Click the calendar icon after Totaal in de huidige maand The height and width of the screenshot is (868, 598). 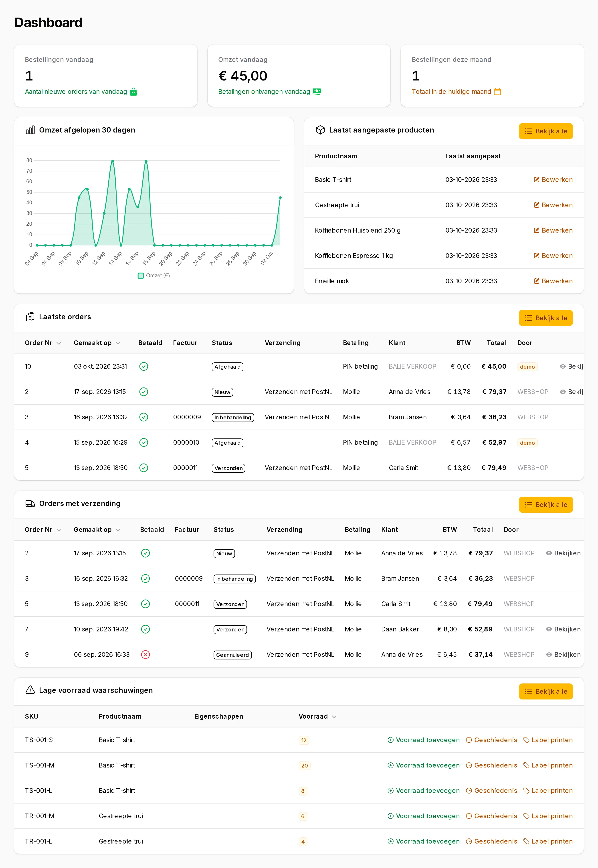[497, 92]
